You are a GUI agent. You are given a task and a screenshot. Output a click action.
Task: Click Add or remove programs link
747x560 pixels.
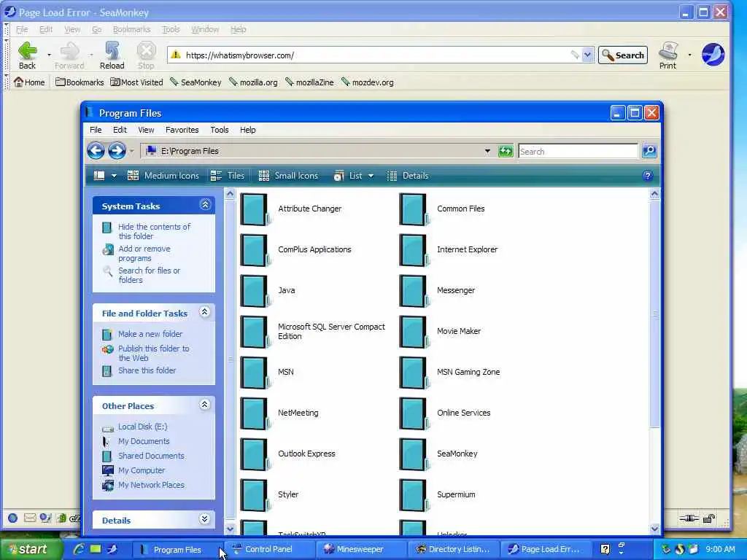coord(144,253)
